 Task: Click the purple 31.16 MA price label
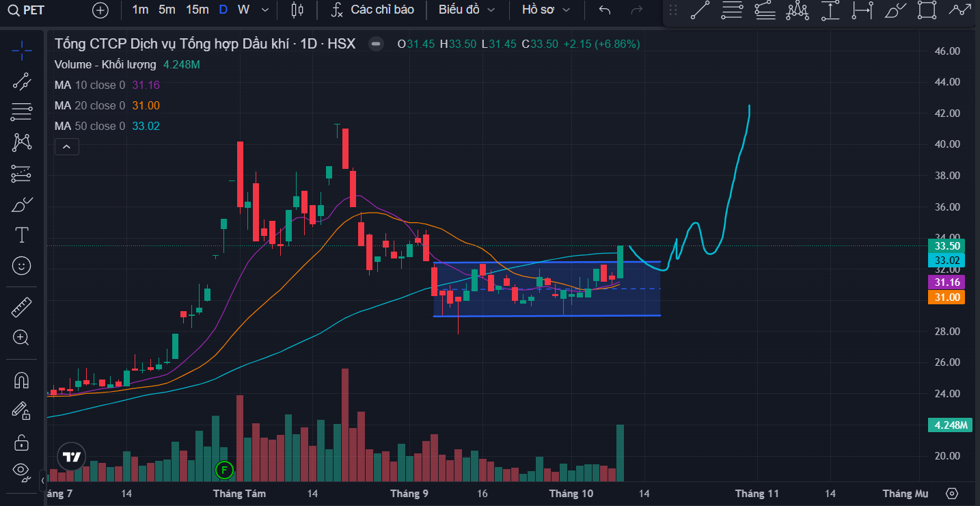[947, 282]
